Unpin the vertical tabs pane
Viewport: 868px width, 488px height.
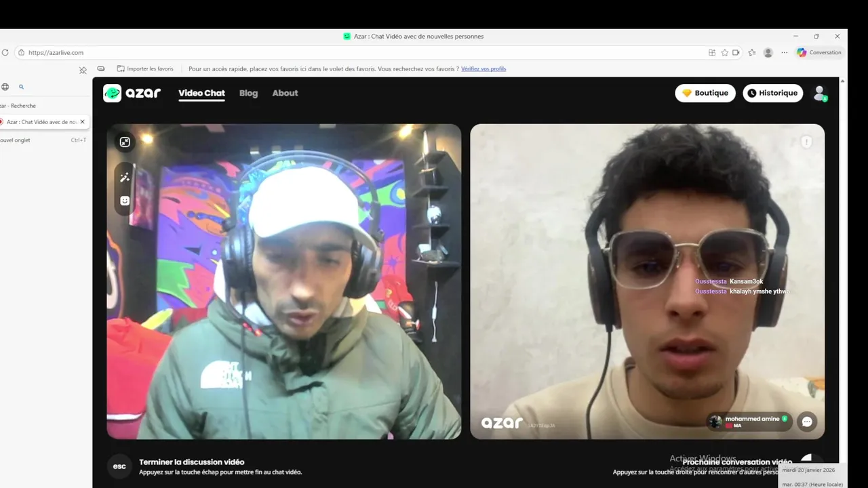click(83, 70)
